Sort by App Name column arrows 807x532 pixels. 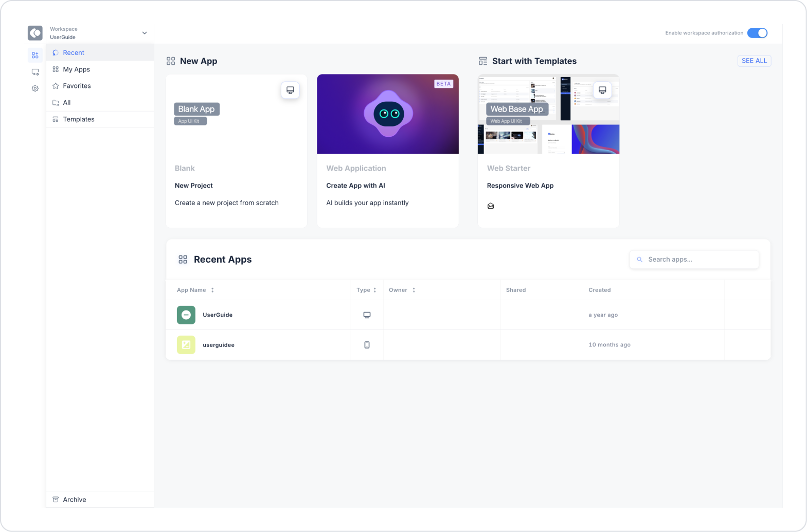(212, 290)
